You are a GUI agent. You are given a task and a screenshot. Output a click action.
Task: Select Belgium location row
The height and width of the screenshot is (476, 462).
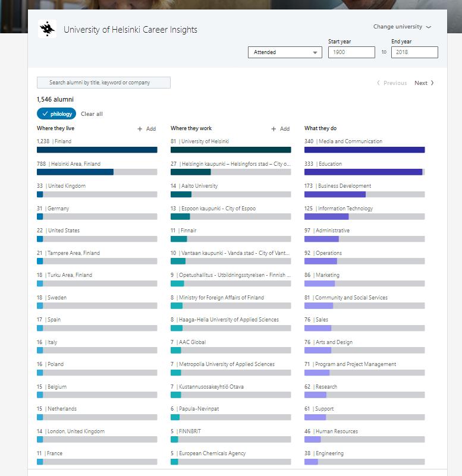point(97,391)
